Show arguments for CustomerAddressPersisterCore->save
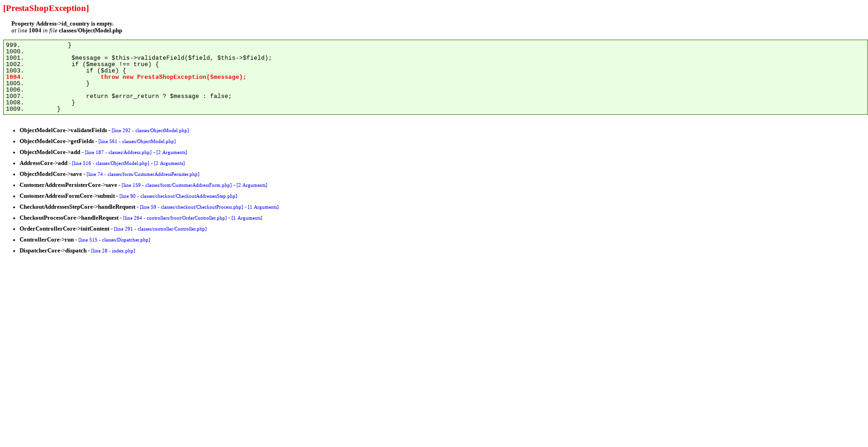868x447 pixels. (x=252, y=185)
